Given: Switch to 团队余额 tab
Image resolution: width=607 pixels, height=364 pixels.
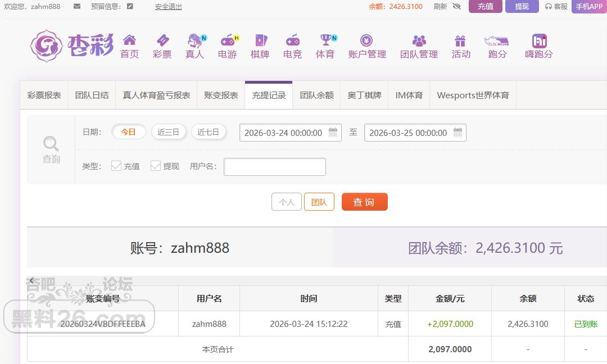Looking at the screenshot, I should pos(316,95).
